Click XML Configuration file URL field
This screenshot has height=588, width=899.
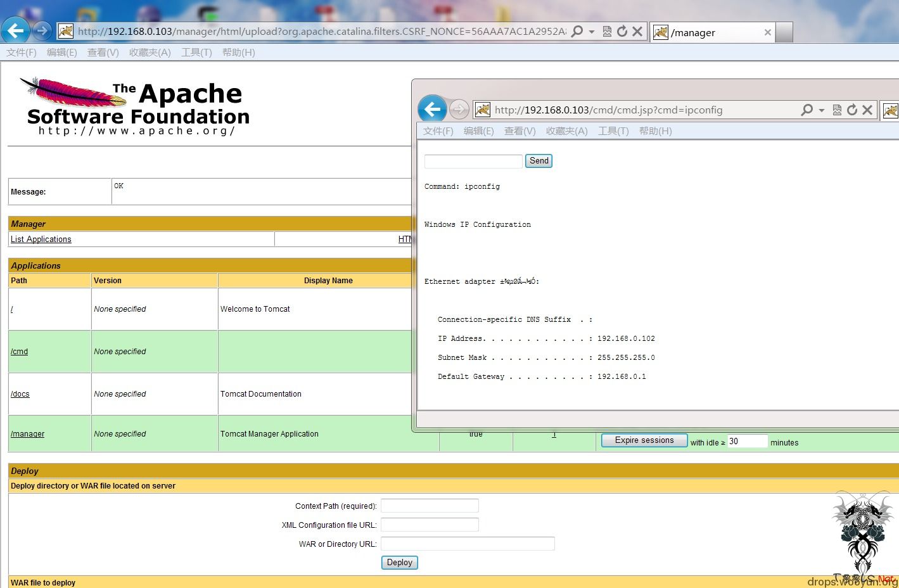430,525
